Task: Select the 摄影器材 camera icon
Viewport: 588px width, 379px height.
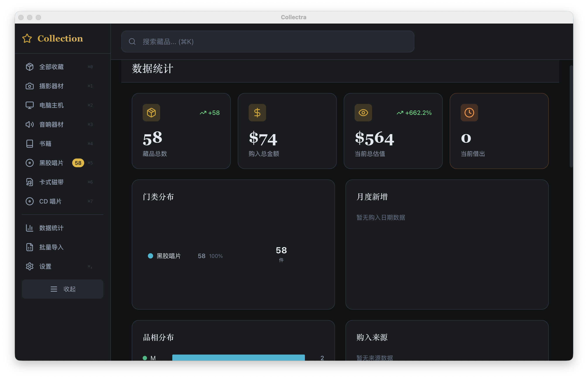Action: coord(29,86)
